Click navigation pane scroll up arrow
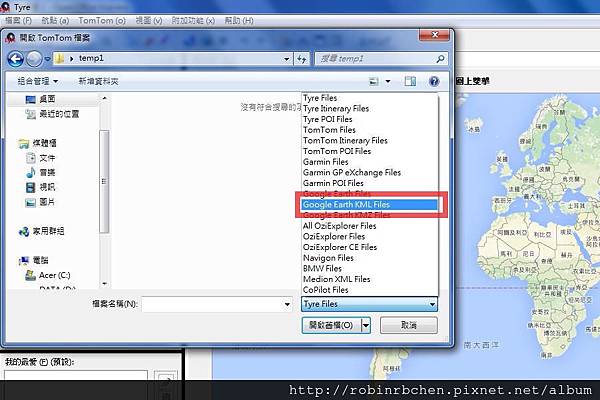This screenshot has height=400, width=600. click(104, 98)
